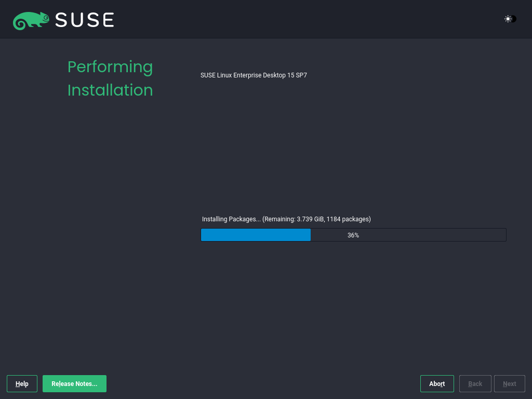The width and height of the screenshot is (532, 399).
Task: Click the 'Remaining: 3.739 GiB' text
Action: pyautogui.click(x=294, y=219)
